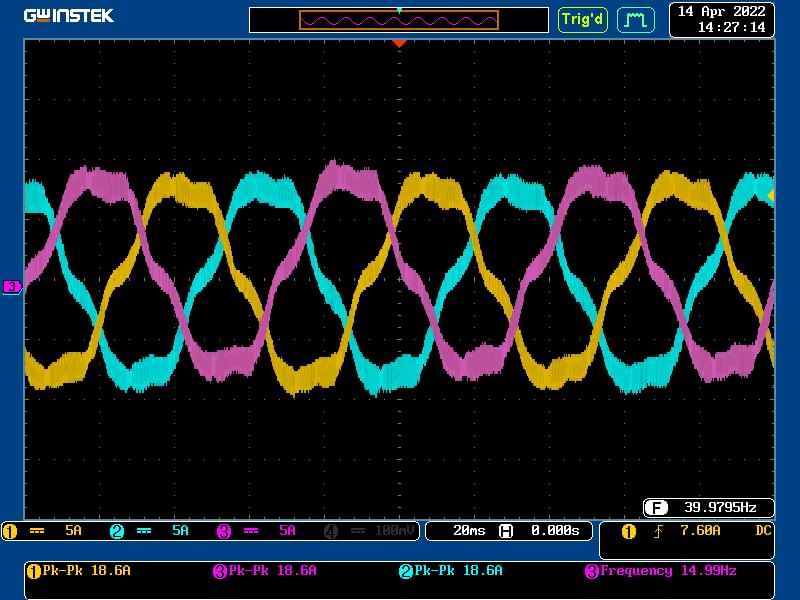Click the first channel 3 Pk-Pk 18.6A measurement

click(265, 571)
